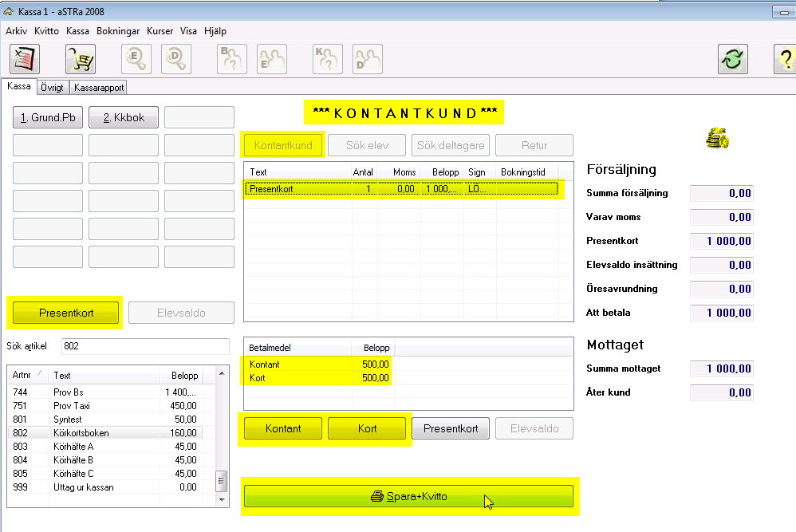Click the yellow Presentkort button at left
The height and width of the screenshot is (532, 796).
[x=66, y=313]
